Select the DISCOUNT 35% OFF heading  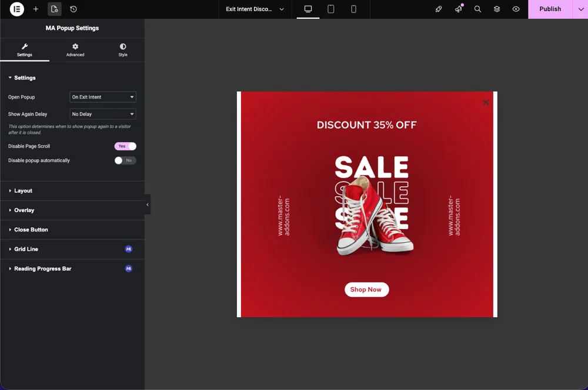[366, 125]
